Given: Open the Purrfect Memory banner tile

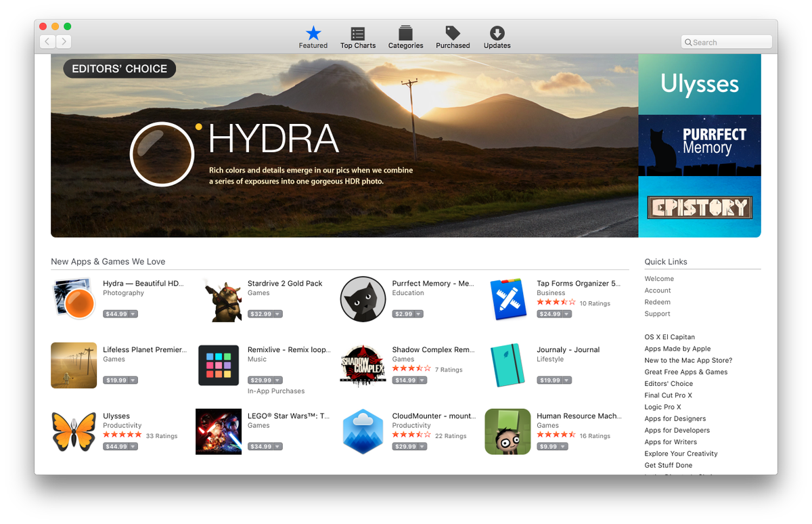Looking at the screenshot, I should tap(700, 146).
